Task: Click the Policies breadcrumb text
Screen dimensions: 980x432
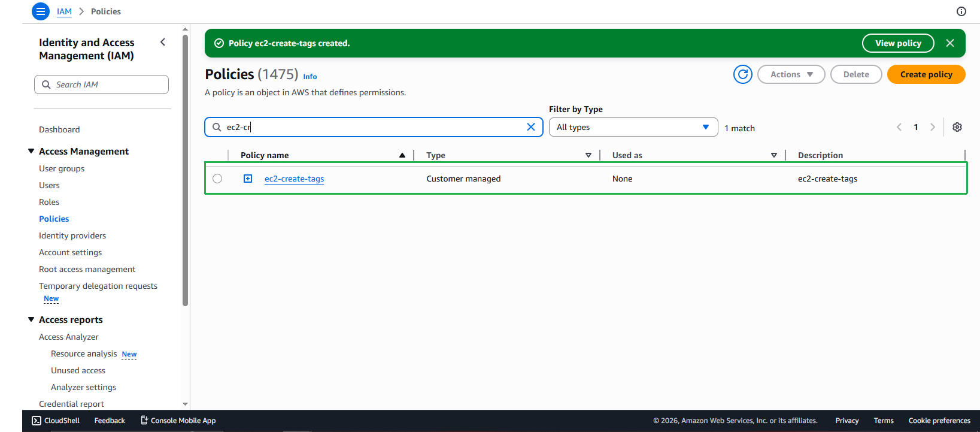Action: (106, 11)
